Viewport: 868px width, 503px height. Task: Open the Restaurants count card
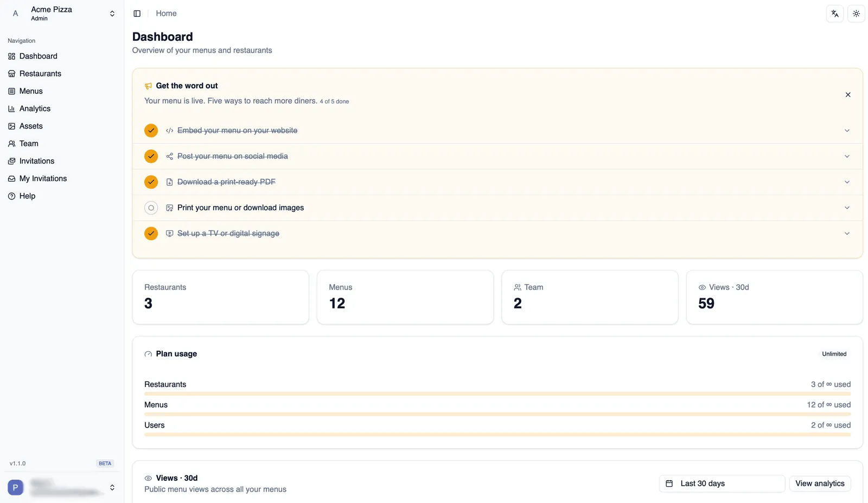220,297
